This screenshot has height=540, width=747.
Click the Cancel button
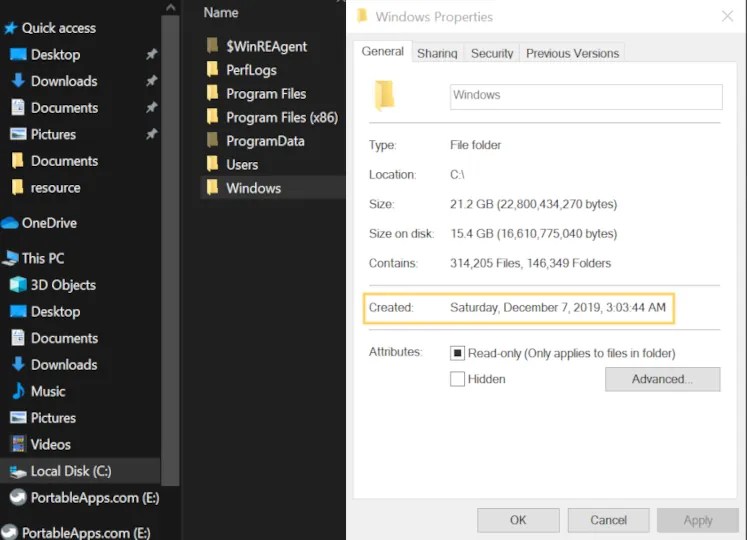click(608, 520)
